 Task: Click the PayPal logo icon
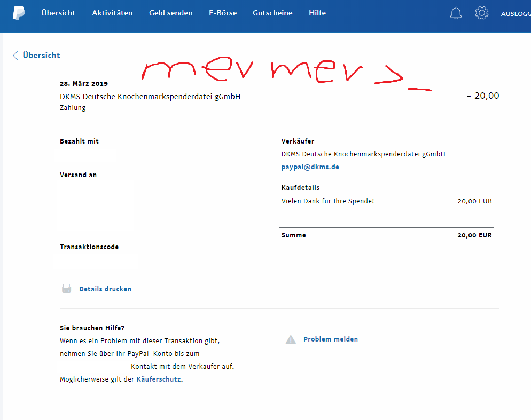[x=19, y=13]
